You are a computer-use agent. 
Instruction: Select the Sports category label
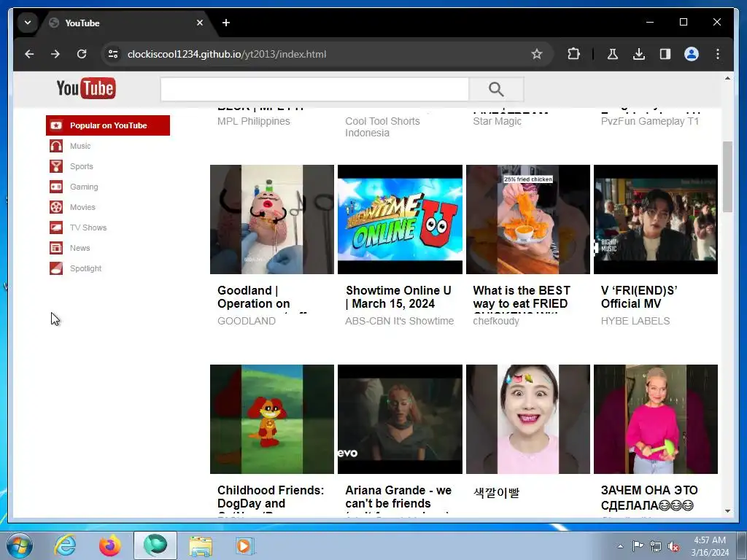click(x=82, y=166)
